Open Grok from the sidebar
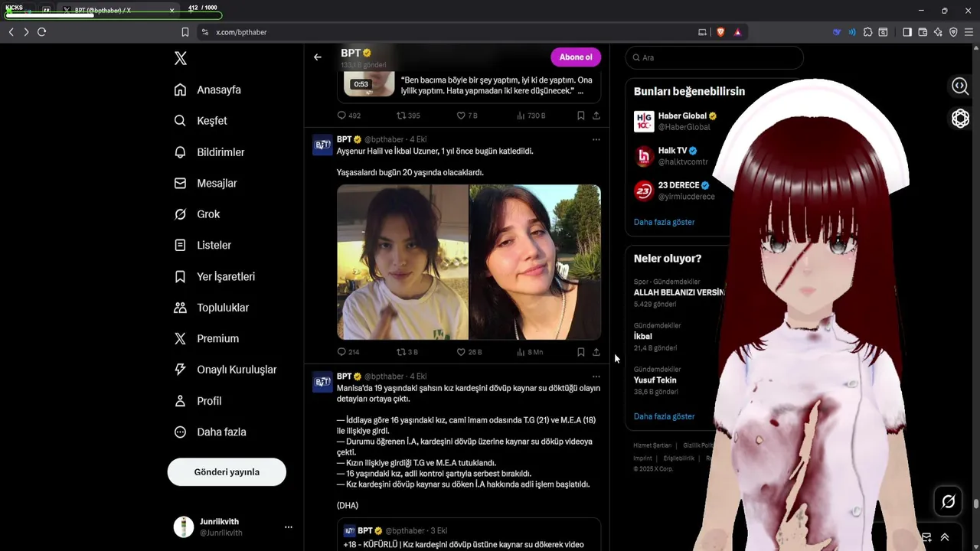Image resolution: width=980 pixels, height=551 pixels. pos(197,214)
